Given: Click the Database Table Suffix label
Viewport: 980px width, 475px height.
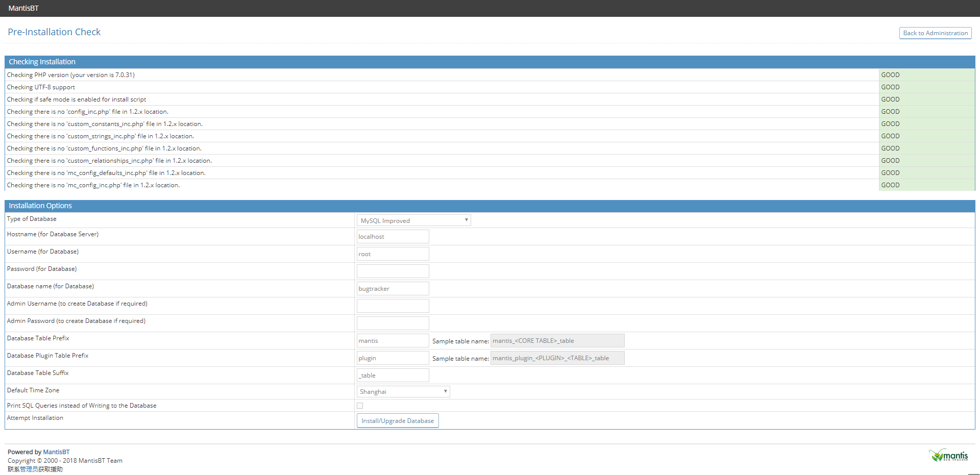Looking at the screenshot, I should (38, 373).
